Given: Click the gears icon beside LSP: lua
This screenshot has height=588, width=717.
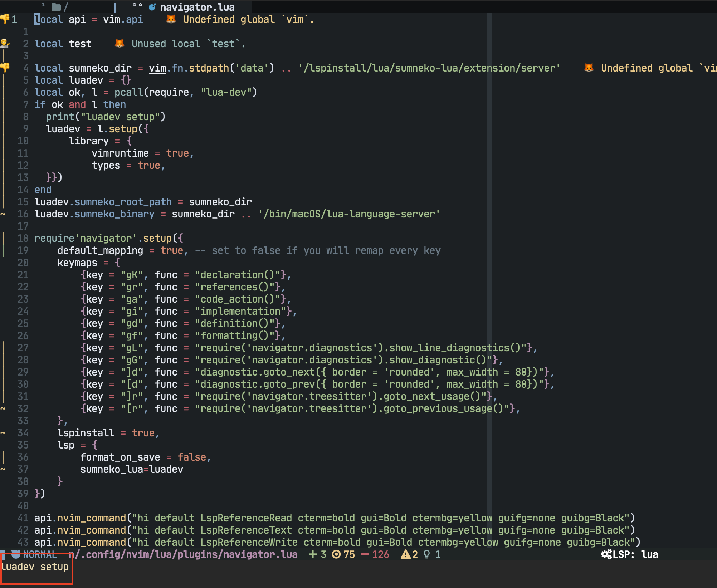Looking at the screenshot, I should click(606, 554).
